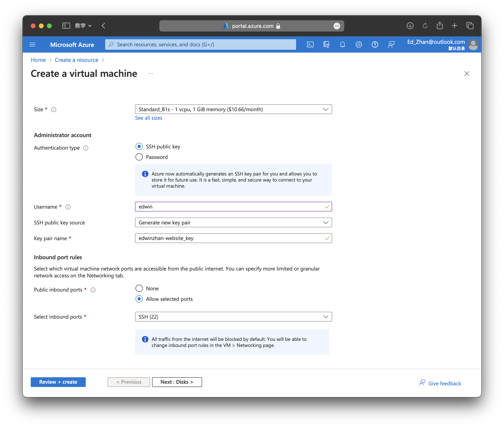Select None for public inbound ports

139,288
